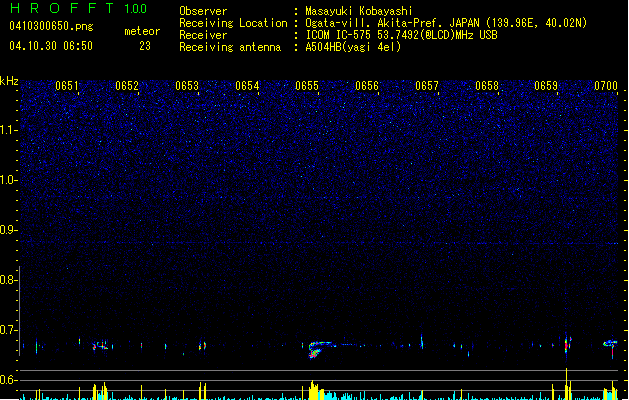Click the 0658 time marker
Image resolution: width=629 pixels, height=400 pixels.
487,86
